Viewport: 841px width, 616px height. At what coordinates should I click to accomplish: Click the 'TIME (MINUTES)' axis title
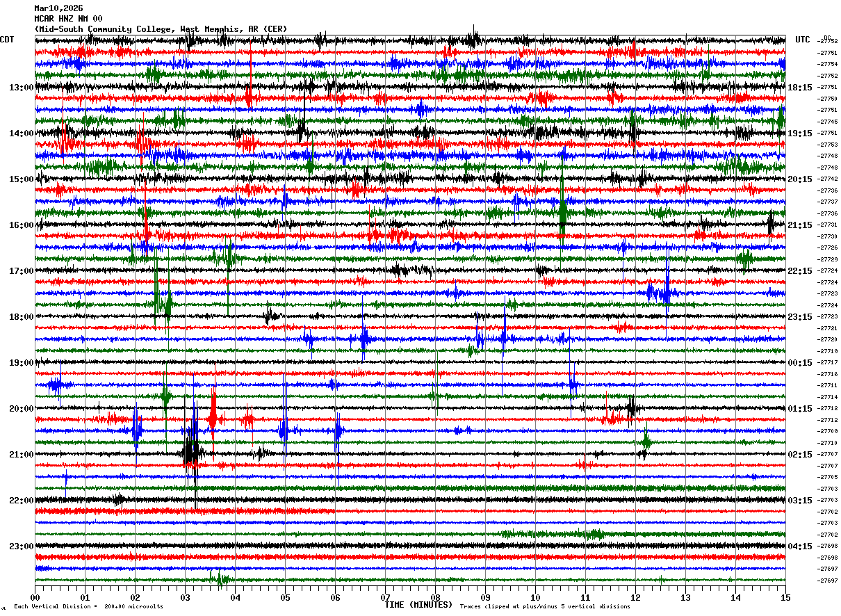pyautogui.click(x=418, y=605)
